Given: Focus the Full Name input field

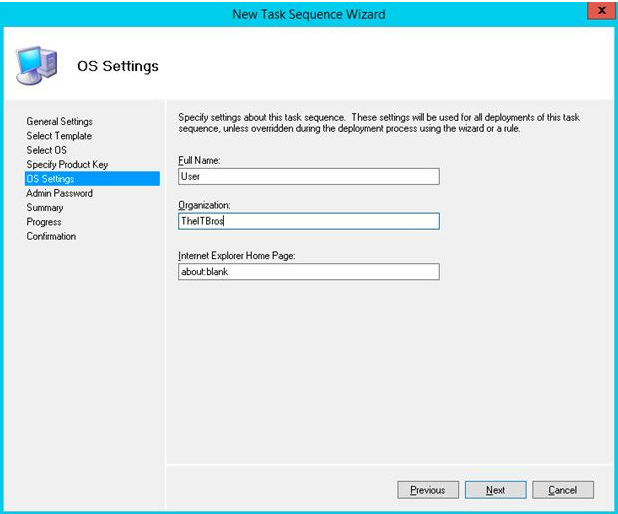Looking at the screenshot, I should tap(309, 176).
